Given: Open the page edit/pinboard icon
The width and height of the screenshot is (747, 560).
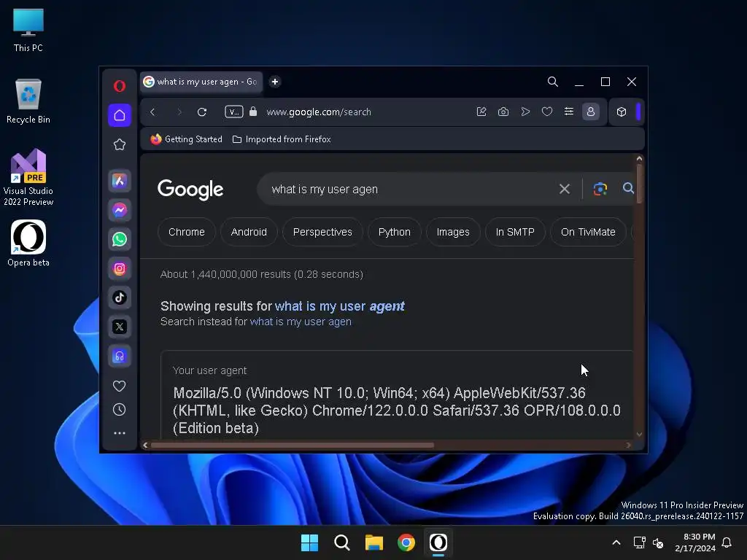Looking at the screenshot, I should 481,112.
